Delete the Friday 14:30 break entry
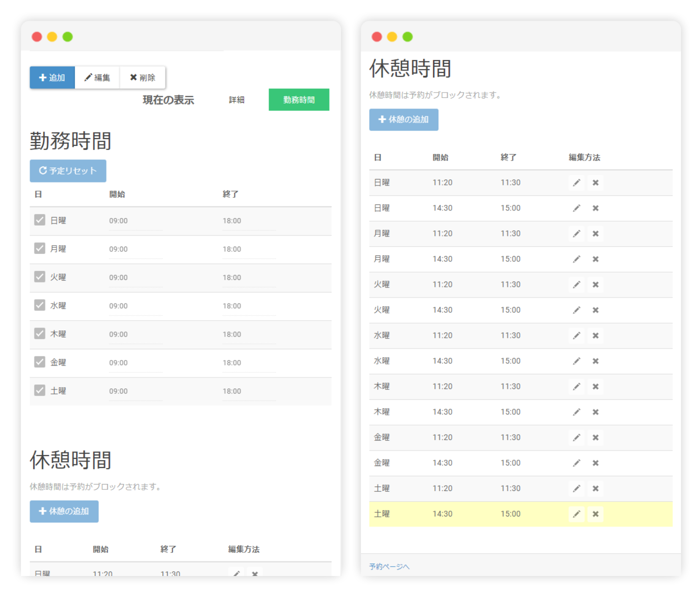 [x=595, y=463]
